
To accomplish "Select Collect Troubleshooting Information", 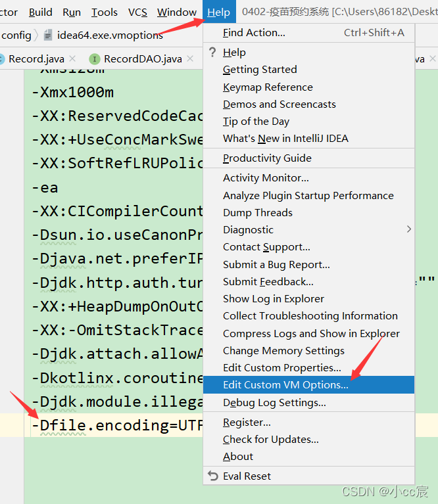I will click(310, 316).
